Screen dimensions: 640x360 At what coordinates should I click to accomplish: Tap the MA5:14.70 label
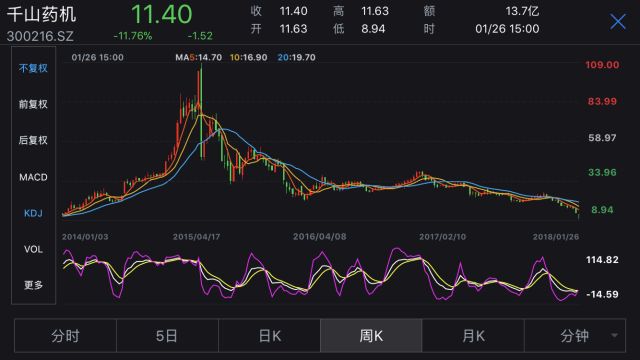pos(198,58)
